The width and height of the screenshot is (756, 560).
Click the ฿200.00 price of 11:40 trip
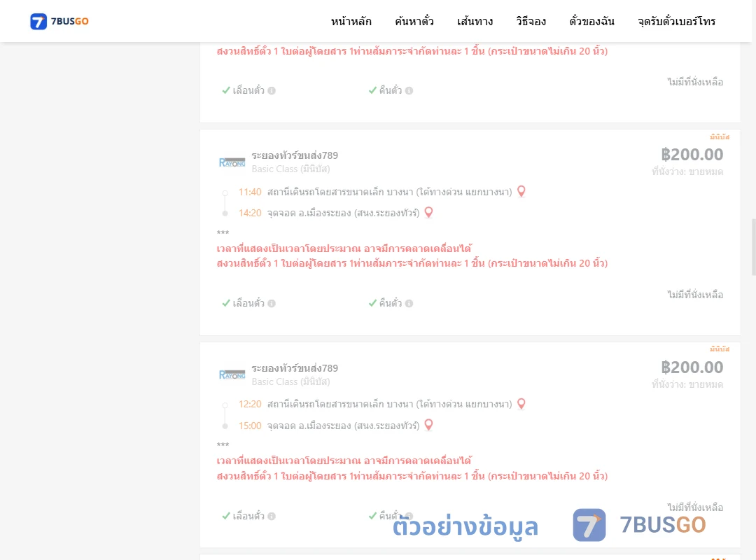[692, 154]
